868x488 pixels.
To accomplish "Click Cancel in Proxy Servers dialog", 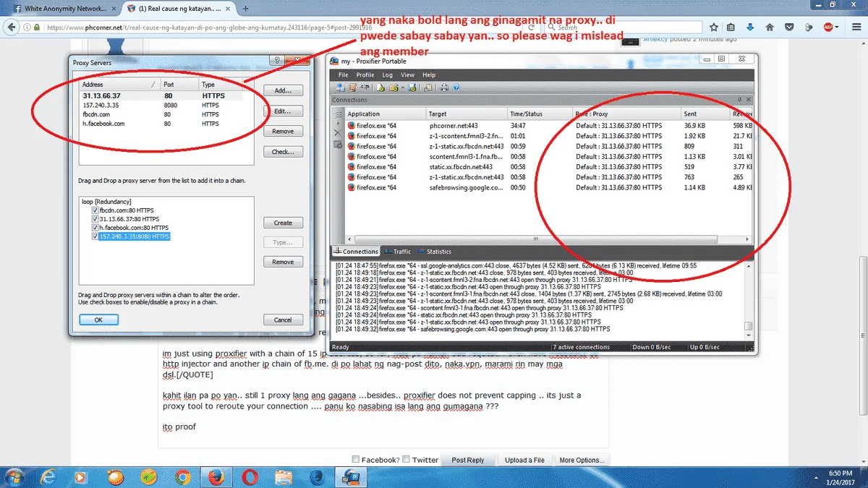I will pos(283,320).
